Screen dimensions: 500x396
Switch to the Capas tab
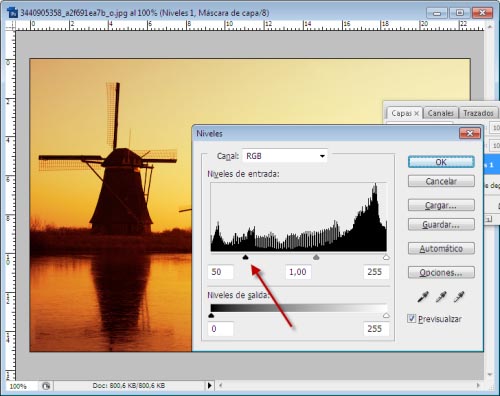[401, 113]
